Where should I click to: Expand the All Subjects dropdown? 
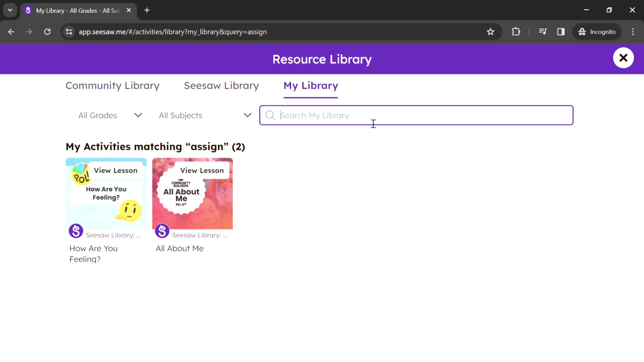pyautogui.click(x=205, y=115)
